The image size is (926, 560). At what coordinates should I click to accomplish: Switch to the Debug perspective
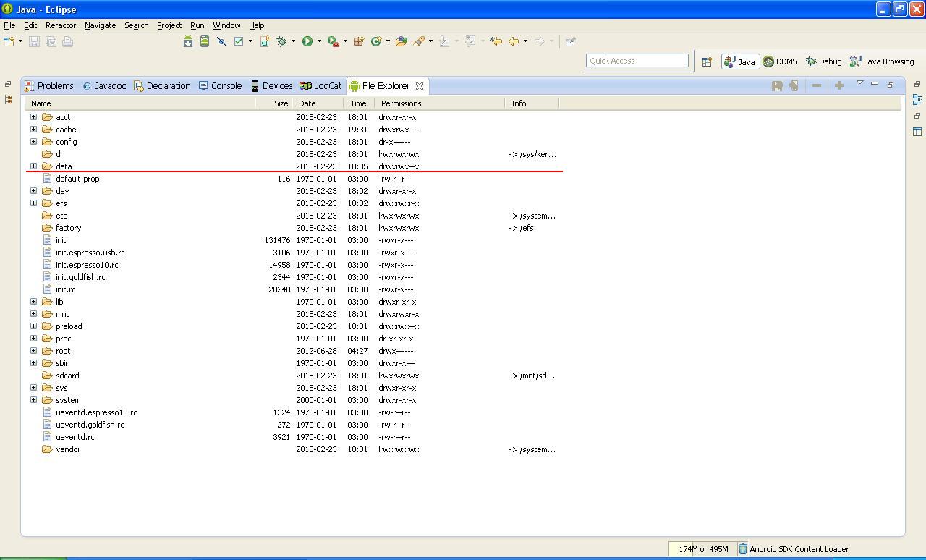click(823, 61)
